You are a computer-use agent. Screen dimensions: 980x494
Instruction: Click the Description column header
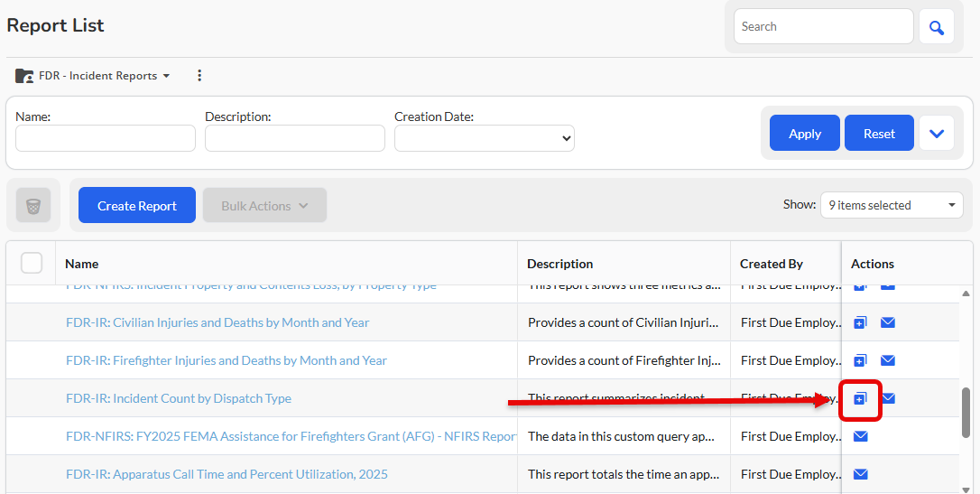click(x=560, y=264)
